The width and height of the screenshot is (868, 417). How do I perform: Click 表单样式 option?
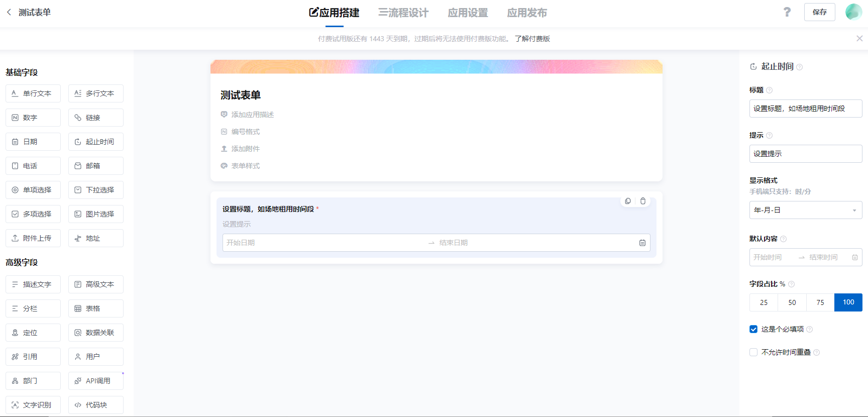[240, 166]
